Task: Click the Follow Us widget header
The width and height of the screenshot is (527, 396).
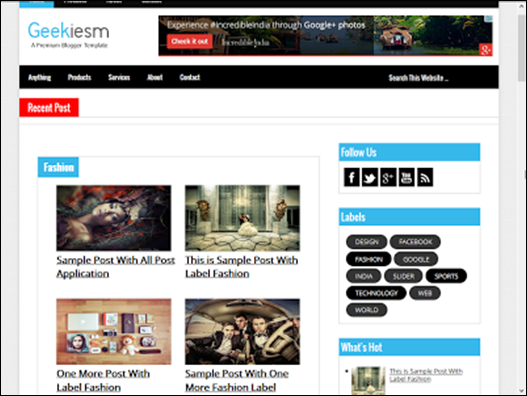Action: pos(409,152)
